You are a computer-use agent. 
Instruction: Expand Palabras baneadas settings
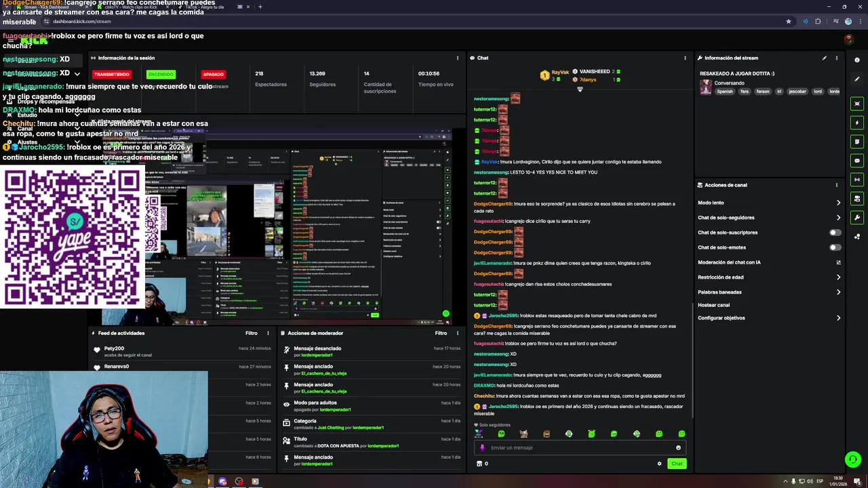(838, 292)
